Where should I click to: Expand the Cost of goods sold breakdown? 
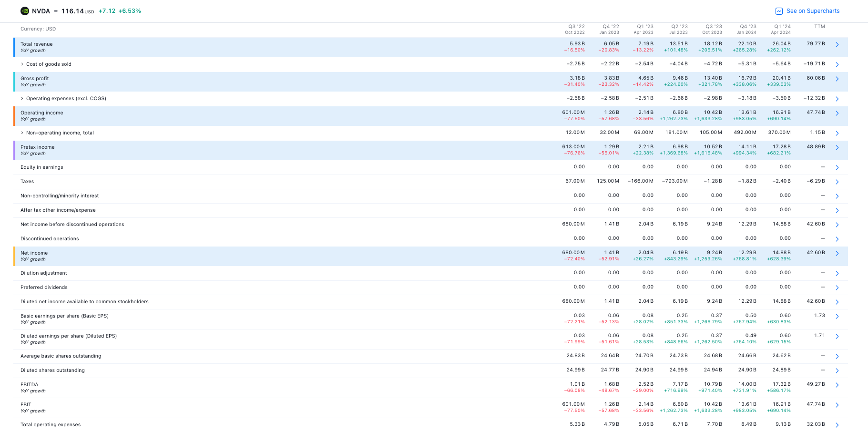[x=22, y=64]
